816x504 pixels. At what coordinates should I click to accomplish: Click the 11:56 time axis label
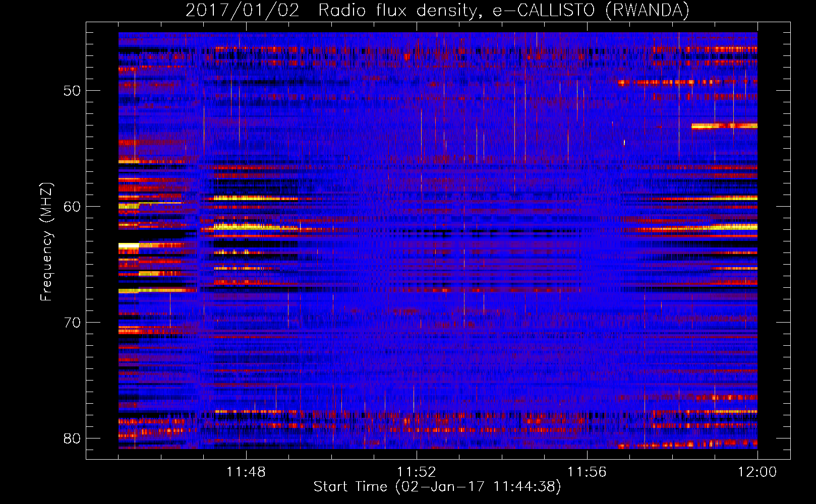[x=587, y=472]
